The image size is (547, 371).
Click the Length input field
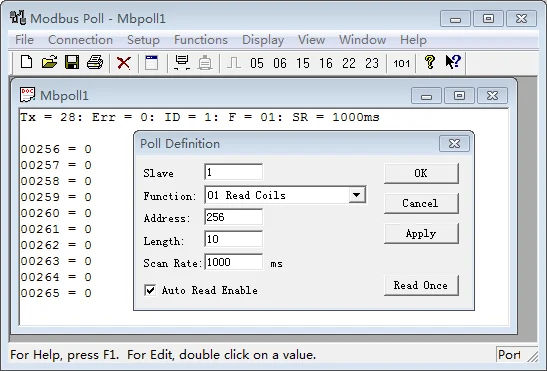click(233, 239)
